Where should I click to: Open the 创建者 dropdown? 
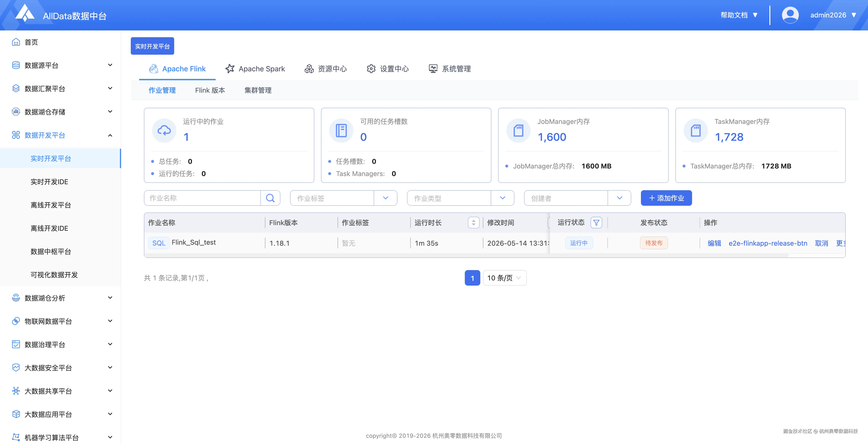[577, 198]
